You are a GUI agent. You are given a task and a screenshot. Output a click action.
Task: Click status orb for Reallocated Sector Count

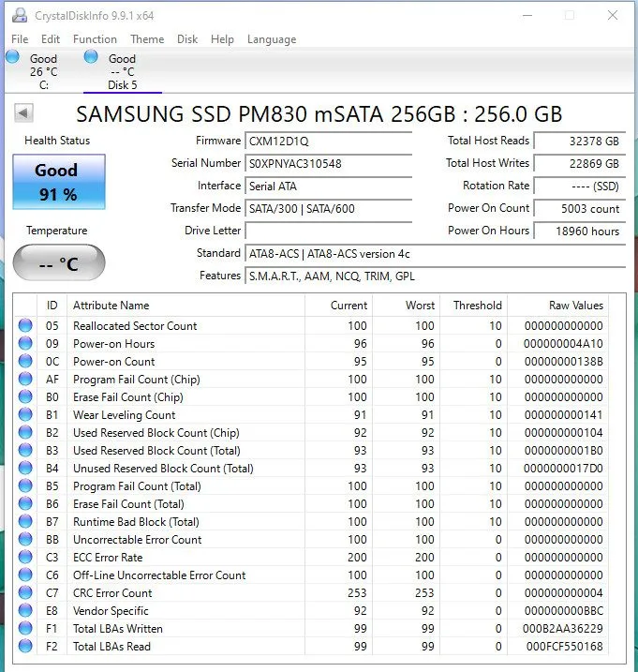(x=25, y=325)
